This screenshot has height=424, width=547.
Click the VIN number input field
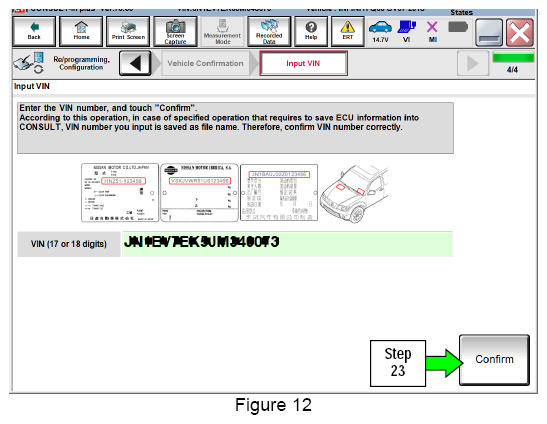pos(287,244)
